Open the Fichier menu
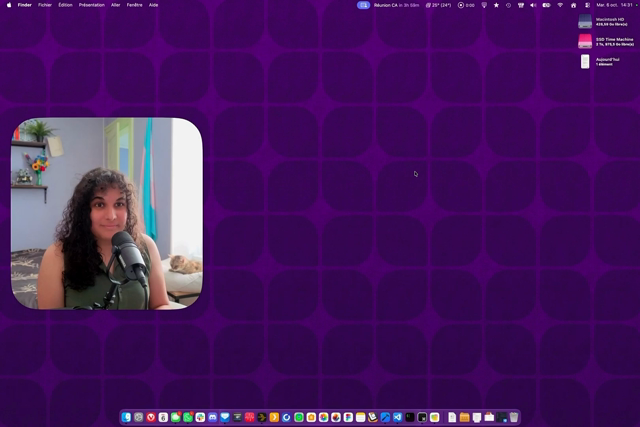This screenshot has height=427, width=640. click(45, 5)
